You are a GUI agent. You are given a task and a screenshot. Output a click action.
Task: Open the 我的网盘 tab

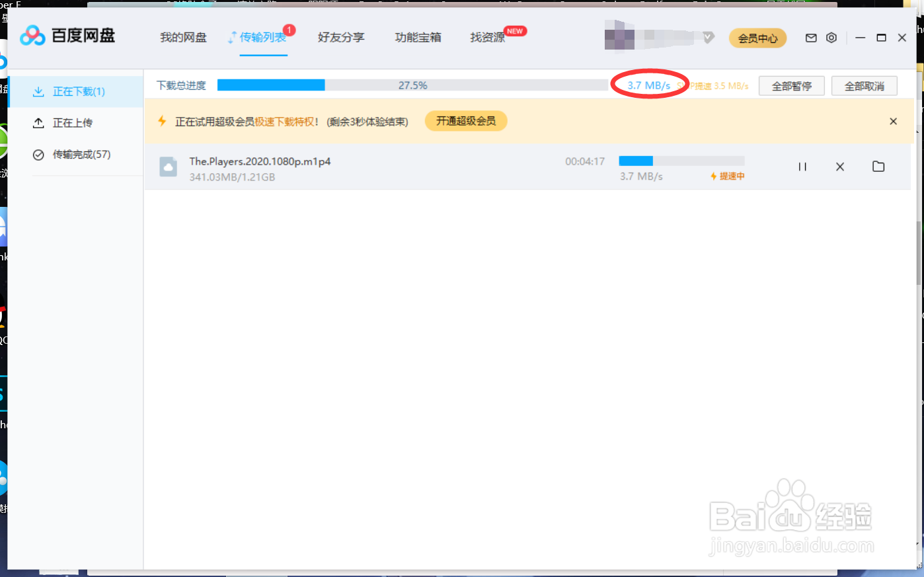tap(183, 38)
